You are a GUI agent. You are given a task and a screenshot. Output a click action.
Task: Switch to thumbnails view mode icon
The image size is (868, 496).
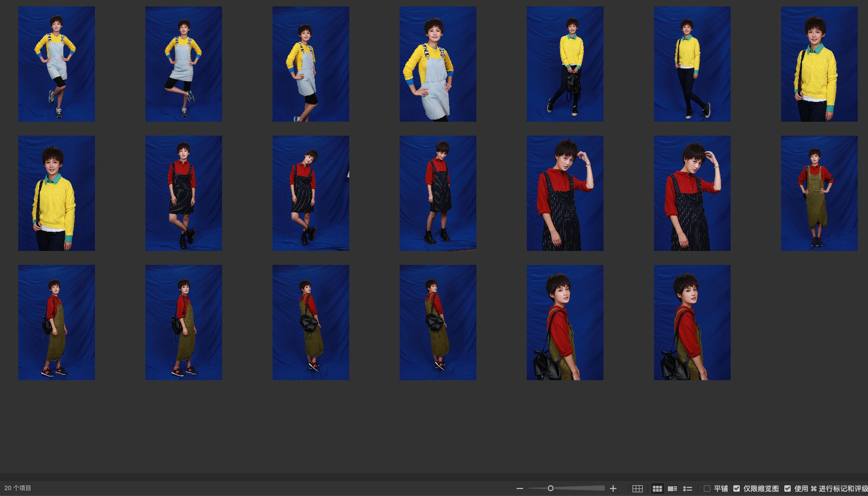[657, 488]
